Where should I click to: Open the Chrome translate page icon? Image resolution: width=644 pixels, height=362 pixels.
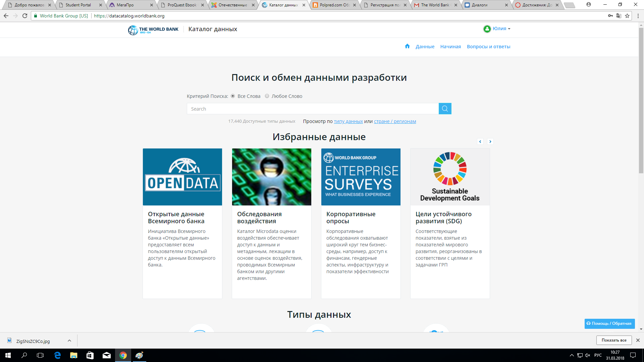[619, 16]
